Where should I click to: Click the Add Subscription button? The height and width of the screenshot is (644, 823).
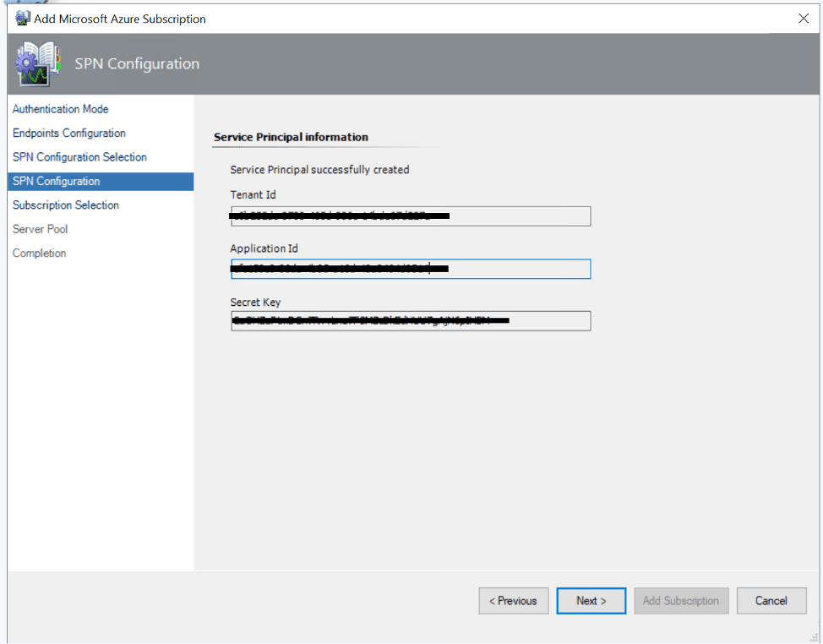click(681, 601)
